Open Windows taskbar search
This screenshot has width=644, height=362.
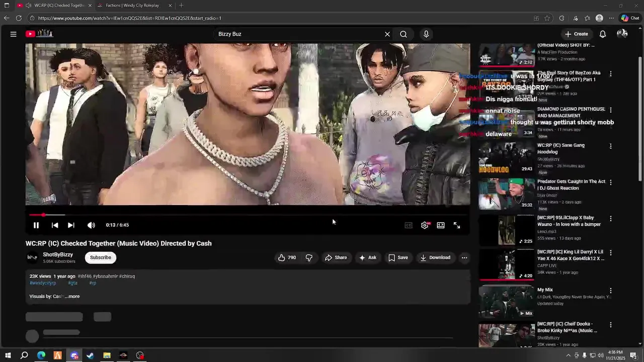[24, 355]
